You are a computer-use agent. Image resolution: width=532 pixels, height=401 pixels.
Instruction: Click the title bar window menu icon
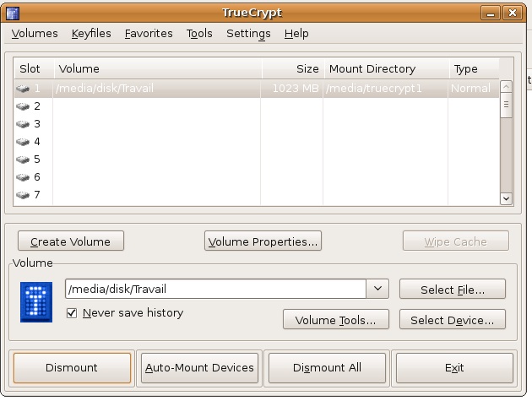tap(13, 14)
